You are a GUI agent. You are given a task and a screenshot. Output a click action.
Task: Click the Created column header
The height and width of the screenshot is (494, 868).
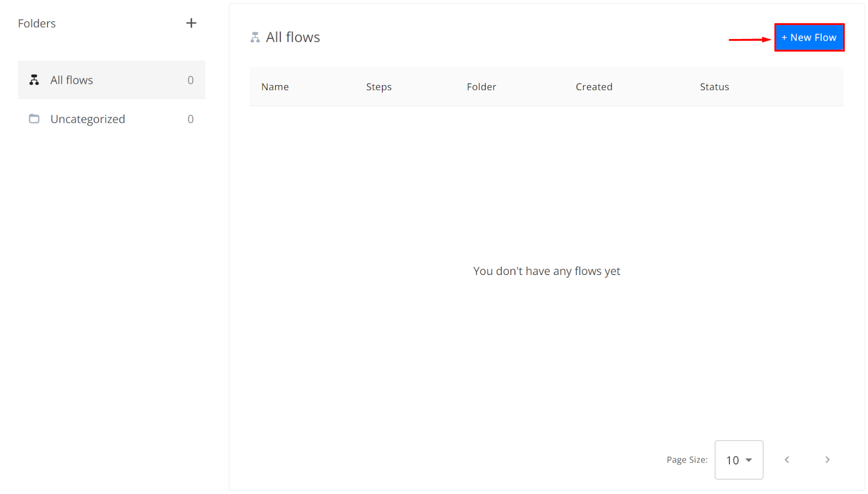594,87
